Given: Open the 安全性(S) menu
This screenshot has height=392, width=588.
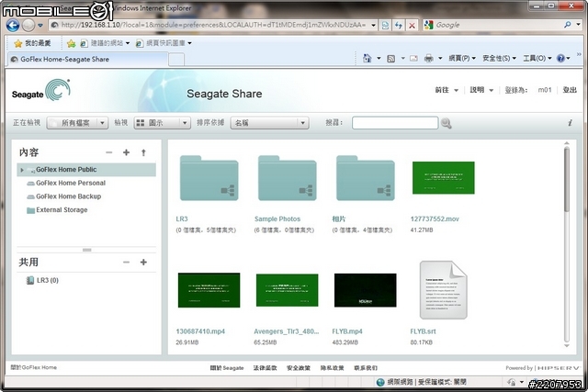Looking at the screenshot, I should (499, 58).
